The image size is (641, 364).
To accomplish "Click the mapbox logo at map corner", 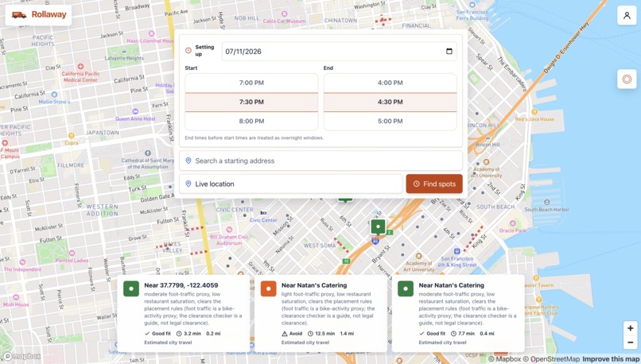I will point(21,357).
